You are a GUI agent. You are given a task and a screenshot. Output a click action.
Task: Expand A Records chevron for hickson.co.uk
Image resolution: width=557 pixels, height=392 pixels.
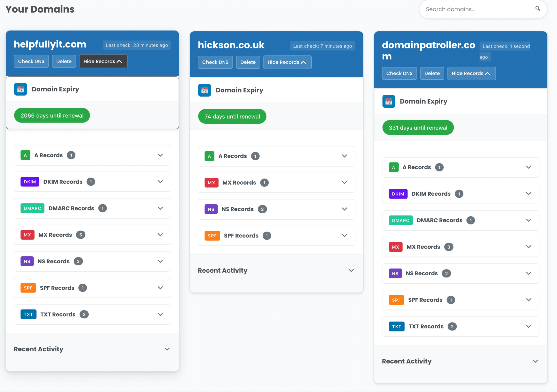pos(344,156)
